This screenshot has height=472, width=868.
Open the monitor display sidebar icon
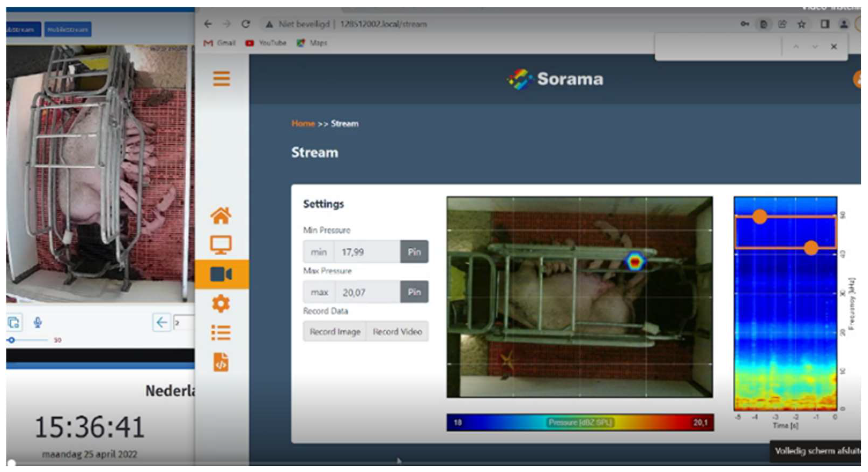click(221, 245)
